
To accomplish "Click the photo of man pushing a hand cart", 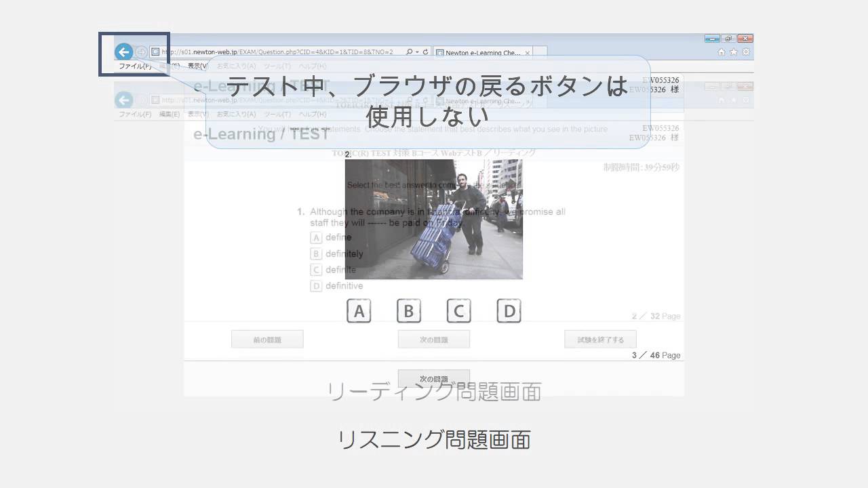I will pos(434,219).
